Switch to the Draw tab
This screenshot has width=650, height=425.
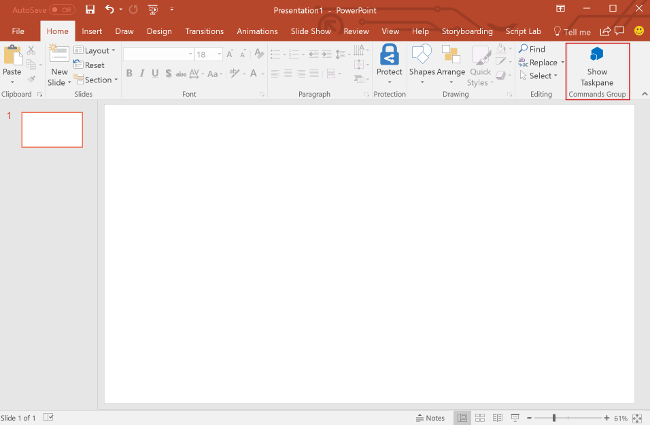click(x=124, y=31)
